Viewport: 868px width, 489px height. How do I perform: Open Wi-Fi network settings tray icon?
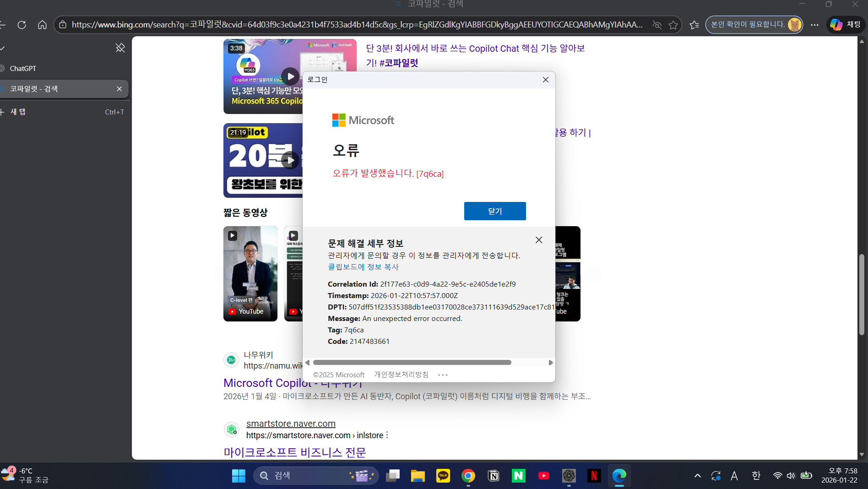click(777, 476)
